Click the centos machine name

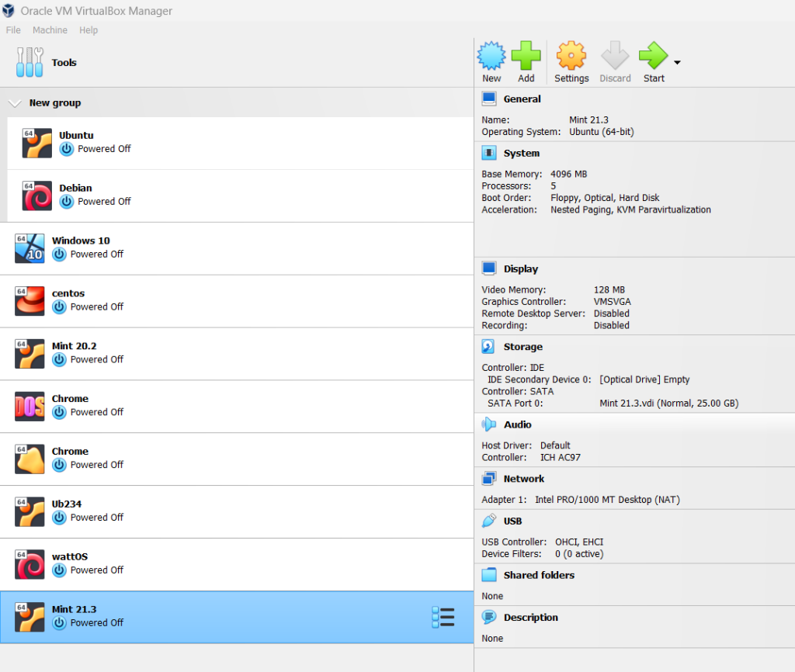tap(68, 293)
